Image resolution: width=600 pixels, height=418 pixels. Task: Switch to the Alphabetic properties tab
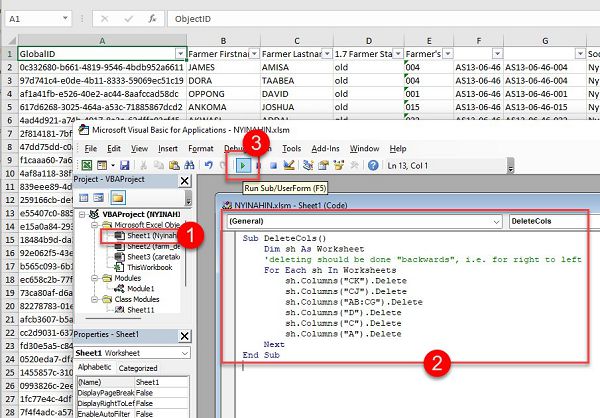point(94,367)
